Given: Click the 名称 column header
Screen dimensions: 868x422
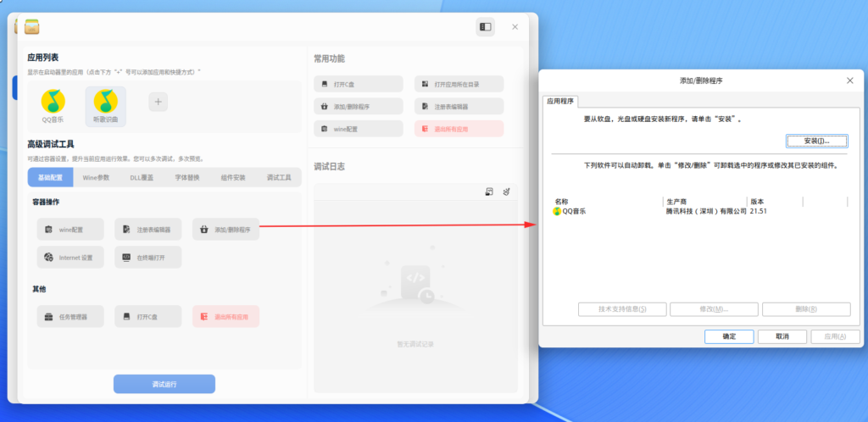Looking at the screenshot, I should tap(605, 201).
